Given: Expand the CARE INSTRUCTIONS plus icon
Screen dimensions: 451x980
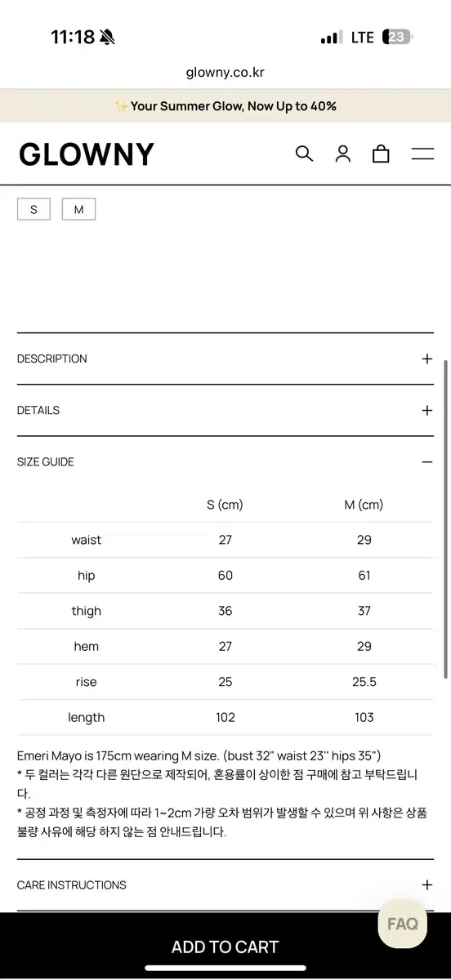Looking at the screenshot, I should (x=426, y=884).
